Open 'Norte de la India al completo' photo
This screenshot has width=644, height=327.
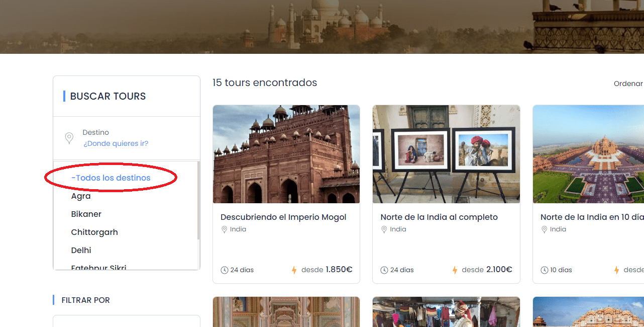(446, 154)
